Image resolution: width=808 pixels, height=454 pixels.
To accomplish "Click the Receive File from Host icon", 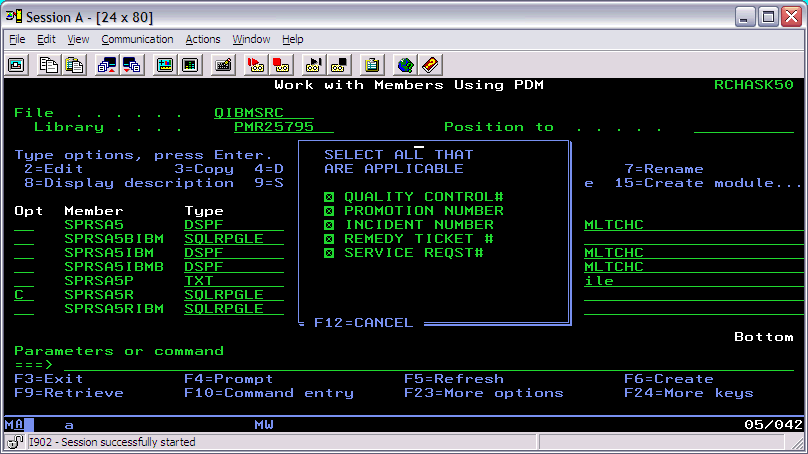I will [132, 65].
